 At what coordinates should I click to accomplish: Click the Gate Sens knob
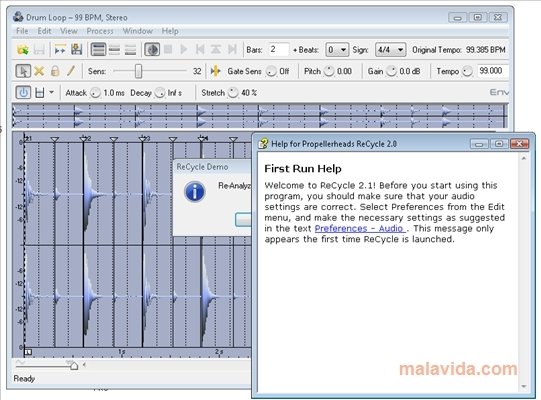272,71
